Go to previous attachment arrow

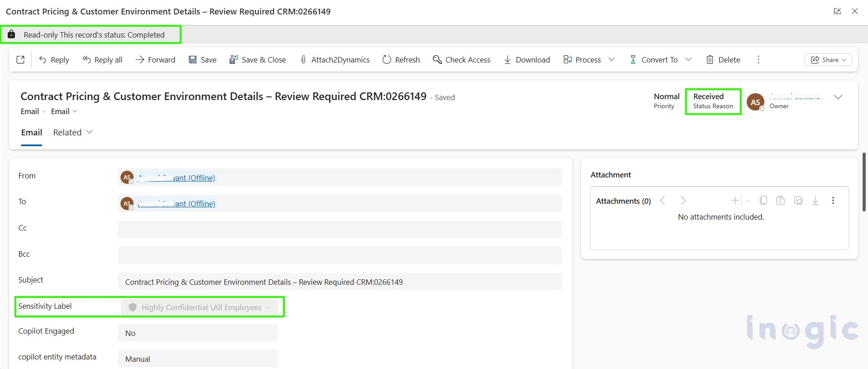tap(662, 201)
